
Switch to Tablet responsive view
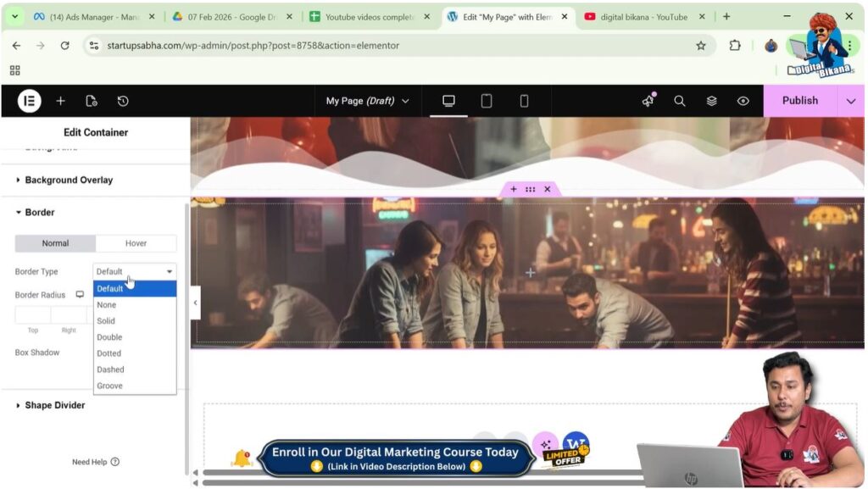point(487,101)
